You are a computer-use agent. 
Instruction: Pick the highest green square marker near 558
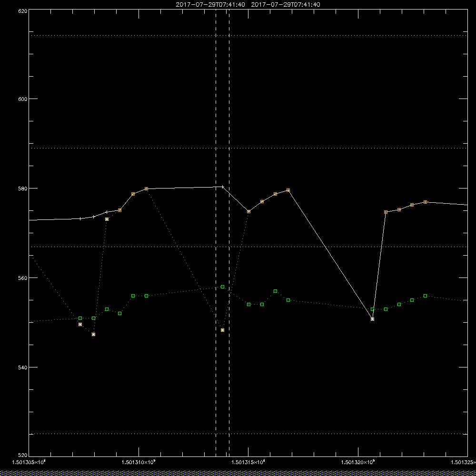click(x=222, y=287)
